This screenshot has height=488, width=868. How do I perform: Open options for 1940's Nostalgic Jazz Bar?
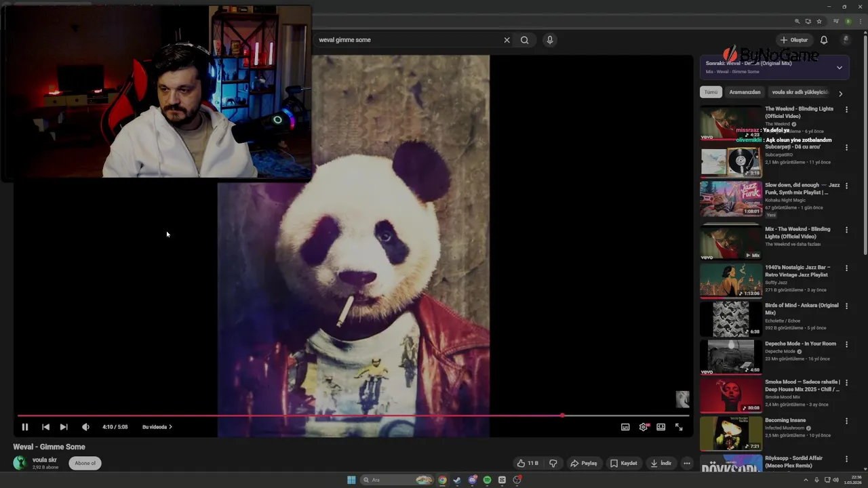pyautogui.click(x=846, y=268)
